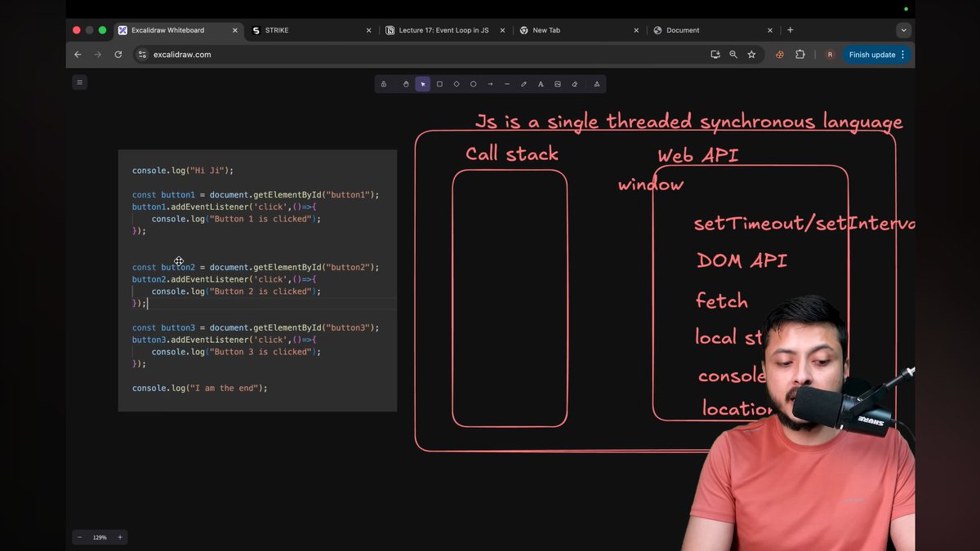Viewport: 980px width, 551px height.
Task: Toggle the keep-tool-active lock icon
Action: [x=384, y=84]
